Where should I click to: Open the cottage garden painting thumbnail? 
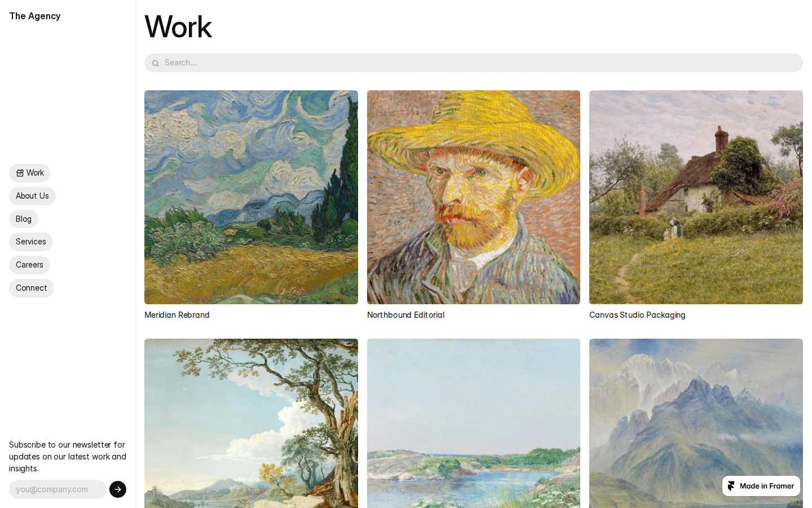click(x=696, y=197)
